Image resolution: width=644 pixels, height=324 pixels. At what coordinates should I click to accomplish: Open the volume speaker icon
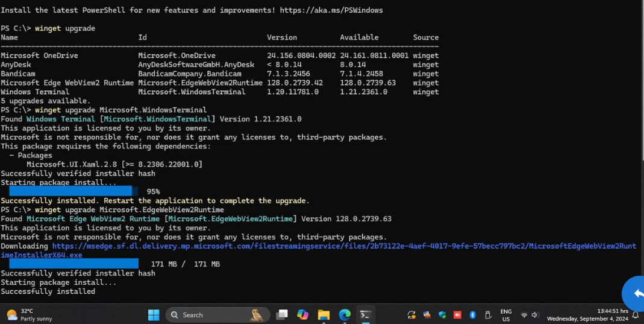[535, 315]
